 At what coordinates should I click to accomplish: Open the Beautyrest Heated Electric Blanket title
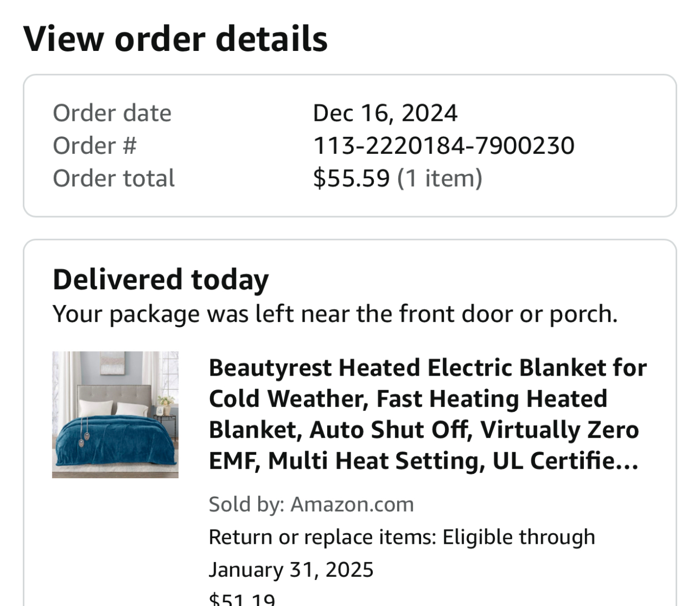click(x=427, y=414)
